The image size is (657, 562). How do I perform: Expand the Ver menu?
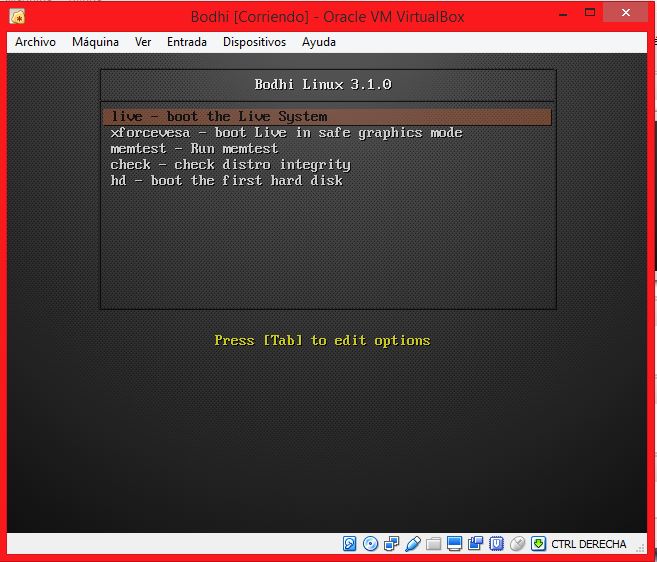[x=143, y=42]
